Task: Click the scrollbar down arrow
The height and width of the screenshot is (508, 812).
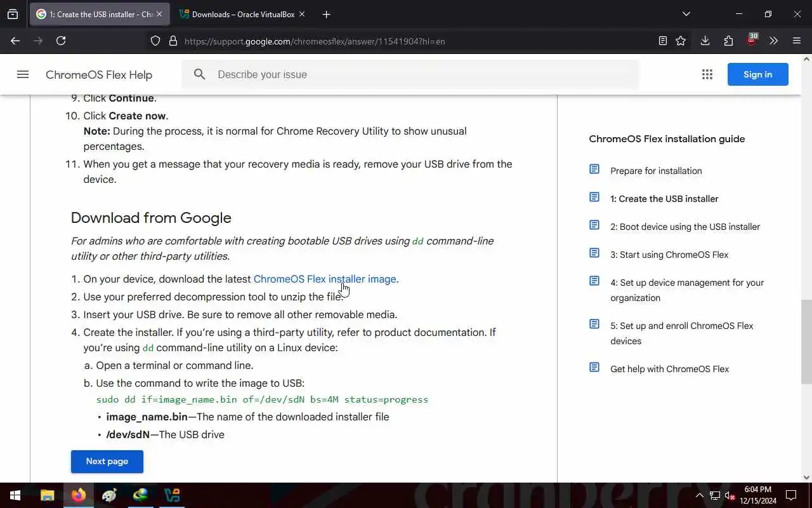Action: click(x=806, y=478)
